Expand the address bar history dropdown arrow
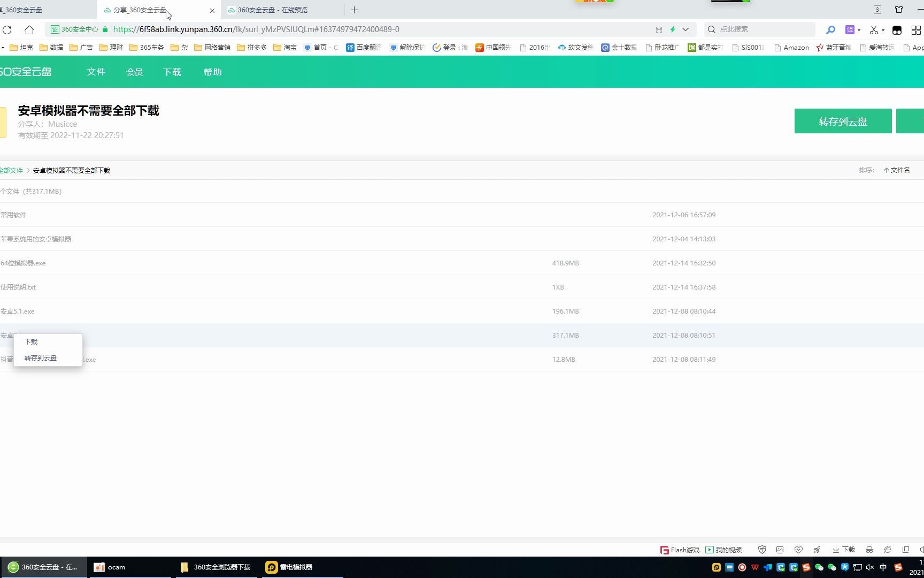Screen dimensions: 924x578 pyautogui.click(x=686, y=29)
